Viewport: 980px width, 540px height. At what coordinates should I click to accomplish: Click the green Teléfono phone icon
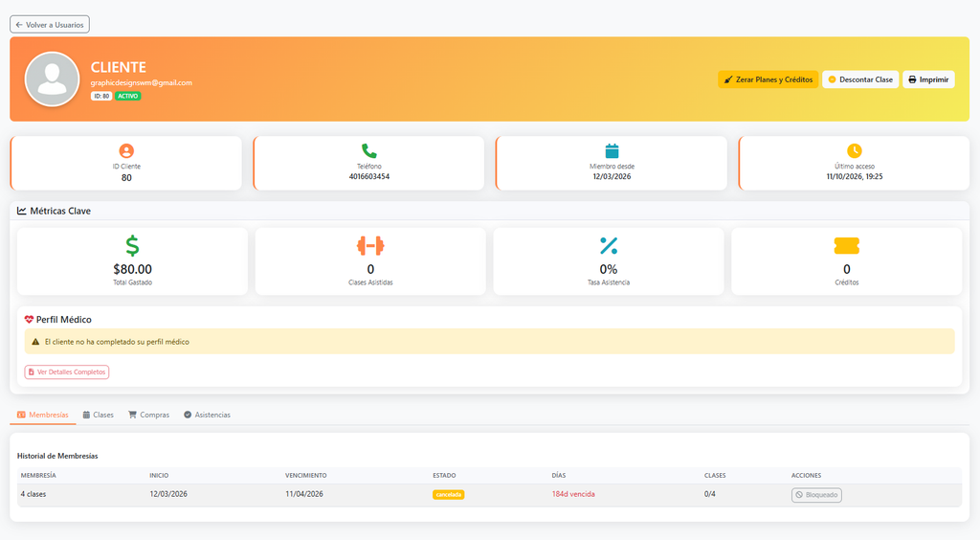tap(368, 150)
